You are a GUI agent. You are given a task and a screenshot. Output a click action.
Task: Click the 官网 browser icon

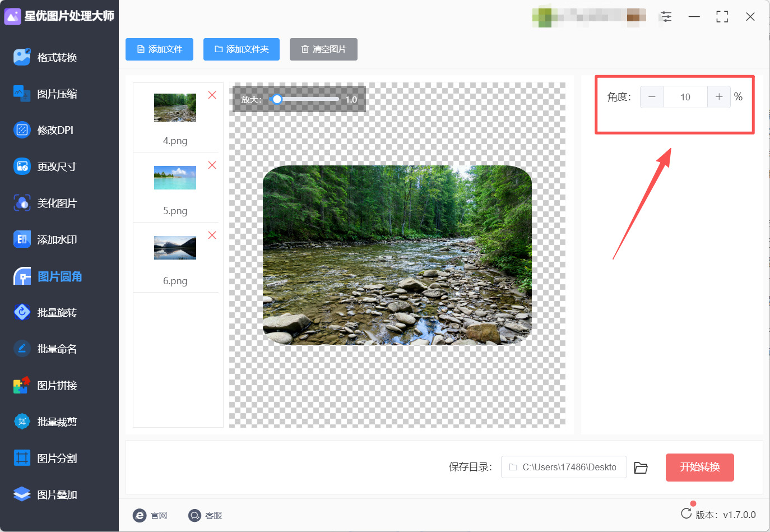[140, 515]
